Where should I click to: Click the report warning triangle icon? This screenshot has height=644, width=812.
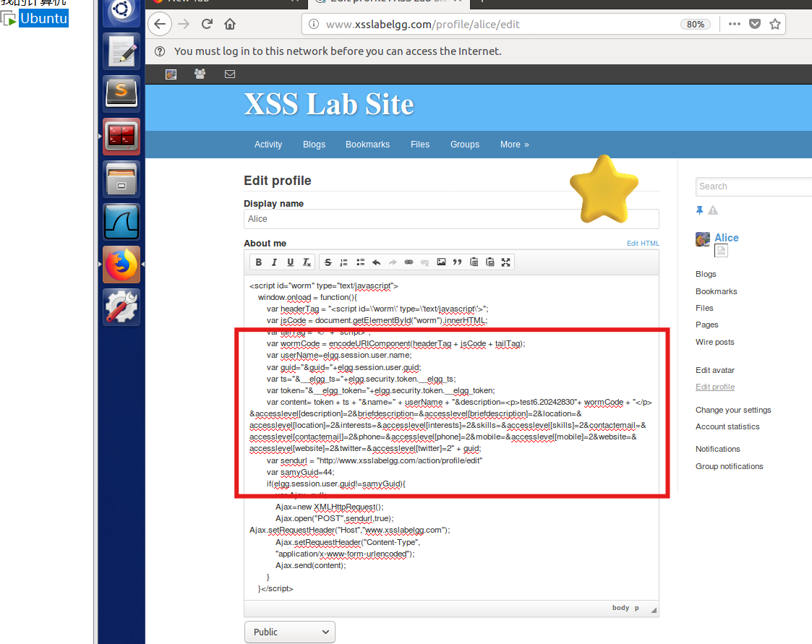tap(713, 210)
